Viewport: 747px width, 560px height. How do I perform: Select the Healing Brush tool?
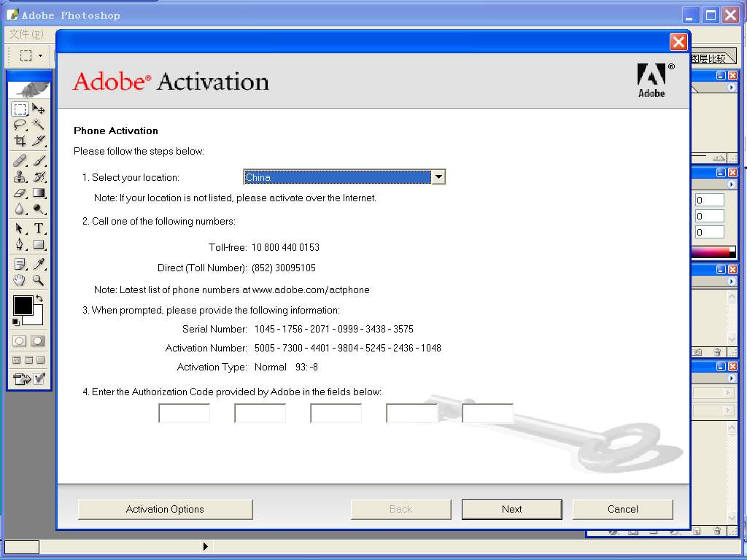click(20, 161)
